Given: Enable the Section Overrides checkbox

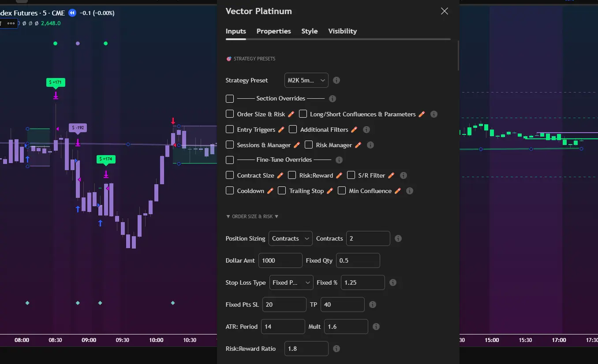Looking at the screenshot, I should tap(229, 98).
